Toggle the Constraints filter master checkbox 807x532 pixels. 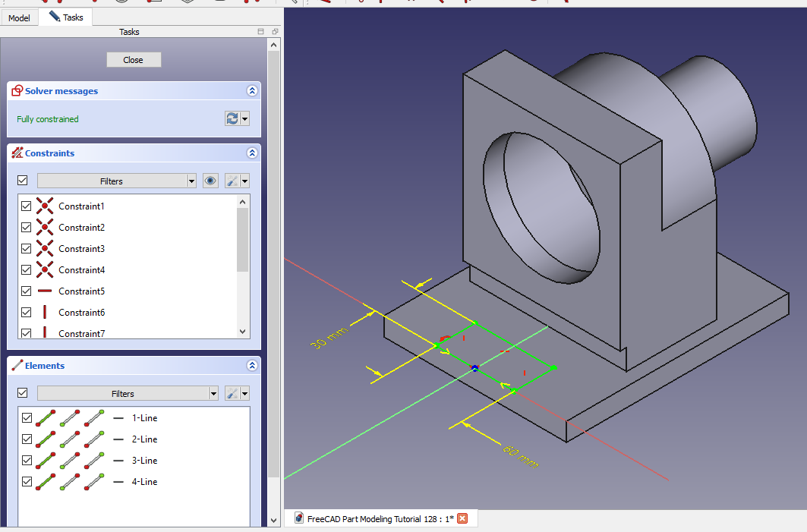(23, 181)
